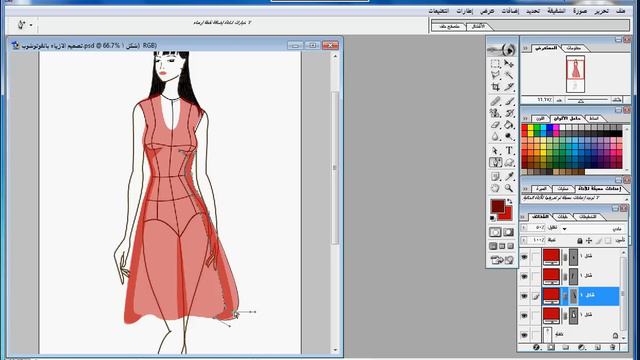The width and height of the screenshot is (640, 360).
Task: Select the Eraser tool
Action: pos(495,125)
